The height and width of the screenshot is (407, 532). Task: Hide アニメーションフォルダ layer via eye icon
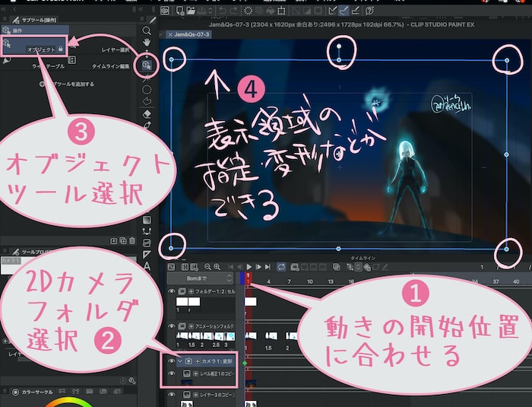tap(171, 326)
